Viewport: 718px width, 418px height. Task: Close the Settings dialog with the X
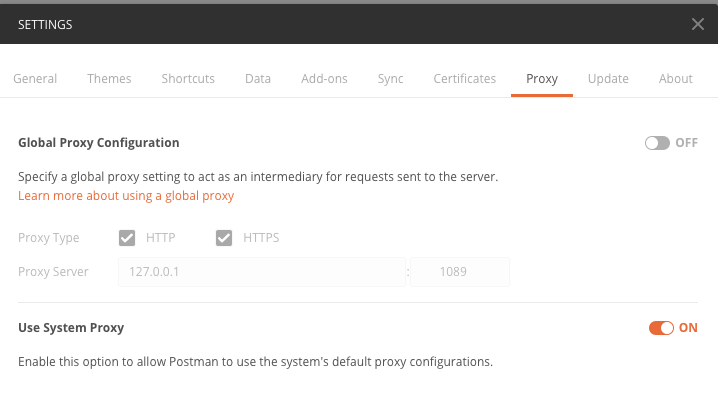[697, 24]
